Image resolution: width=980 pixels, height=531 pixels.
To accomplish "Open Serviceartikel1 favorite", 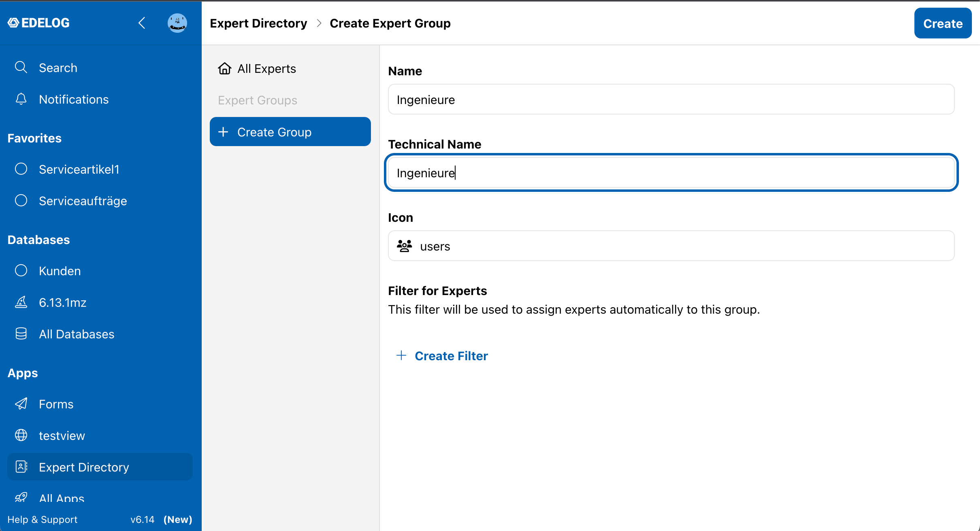I will coord(100,169).
